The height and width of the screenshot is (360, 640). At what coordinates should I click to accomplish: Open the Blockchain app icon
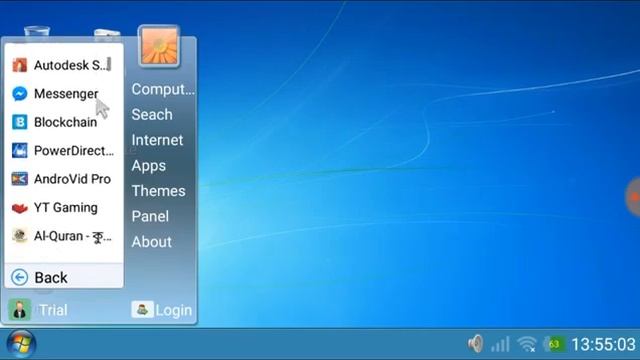coord(20,122)
